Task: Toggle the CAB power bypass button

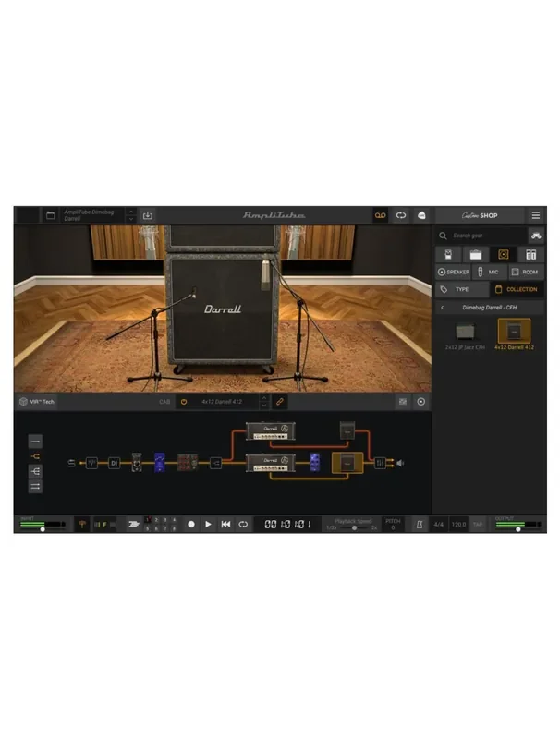Action: pos(184,402)
